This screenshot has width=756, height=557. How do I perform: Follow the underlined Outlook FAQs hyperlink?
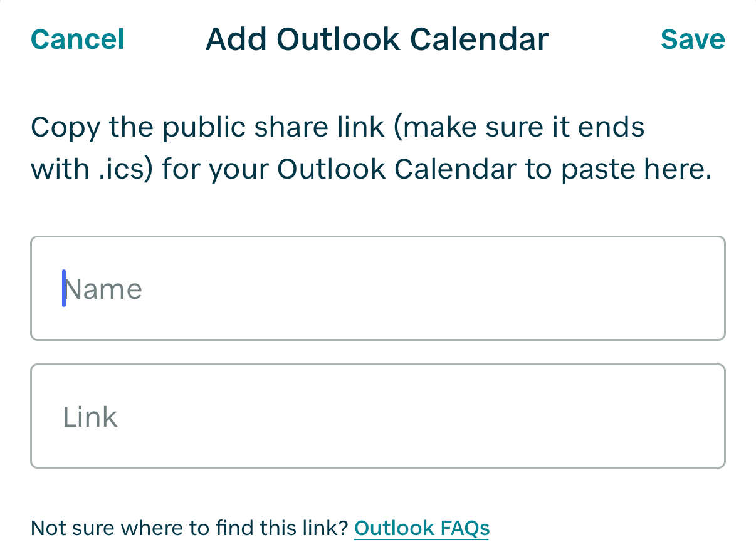tap(421, 528)
